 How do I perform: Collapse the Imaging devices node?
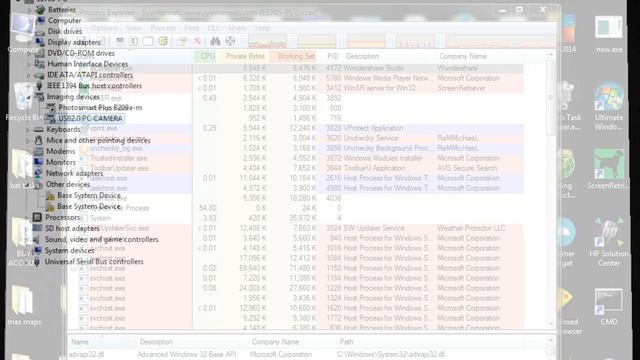point(29,97)
